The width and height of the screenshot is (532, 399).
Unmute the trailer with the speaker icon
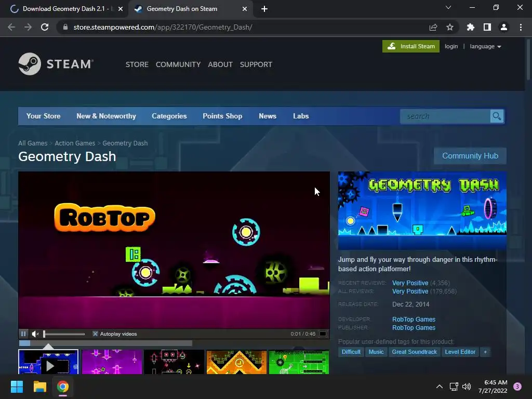pos(35,334)
